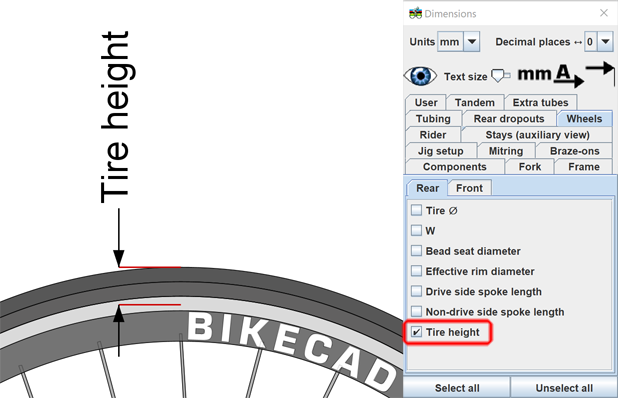Viewport: 618px width, 398px height.
Task: Click the Select all button
Action: coord(457,388)
